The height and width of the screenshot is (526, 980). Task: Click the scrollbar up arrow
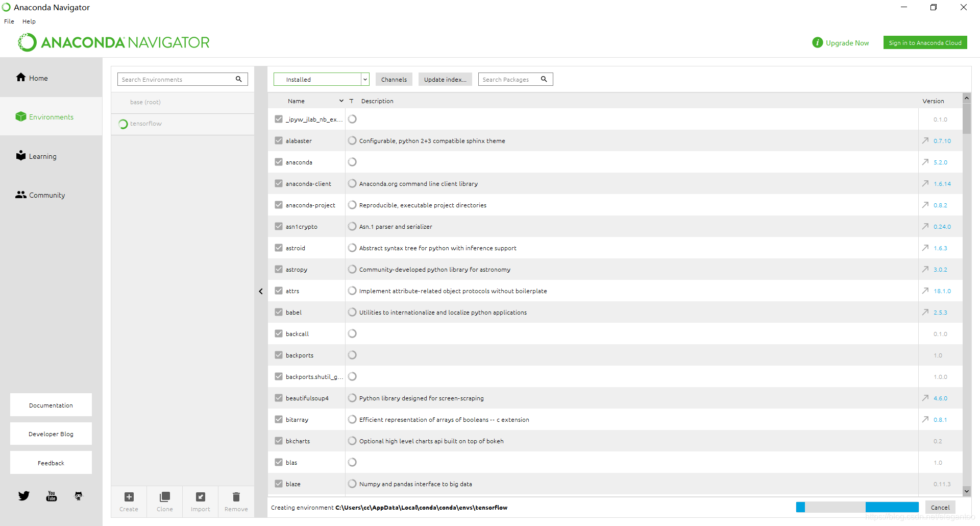pyautogui.click(x=967, y=98)
